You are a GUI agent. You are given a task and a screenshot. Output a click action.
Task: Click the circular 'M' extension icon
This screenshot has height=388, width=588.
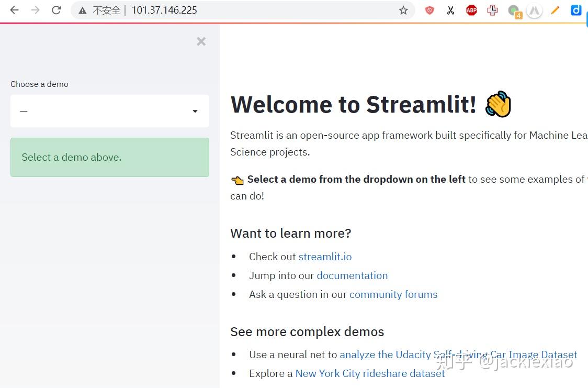click(534, 10)
